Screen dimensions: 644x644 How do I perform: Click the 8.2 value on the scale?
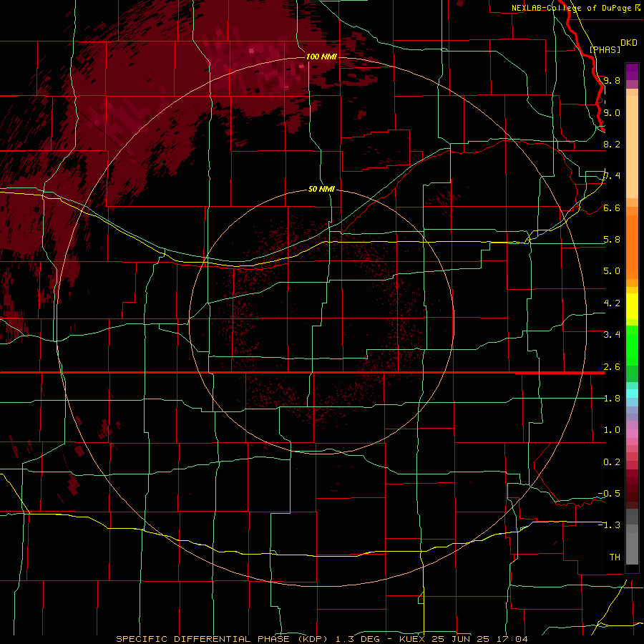point(612,144)
